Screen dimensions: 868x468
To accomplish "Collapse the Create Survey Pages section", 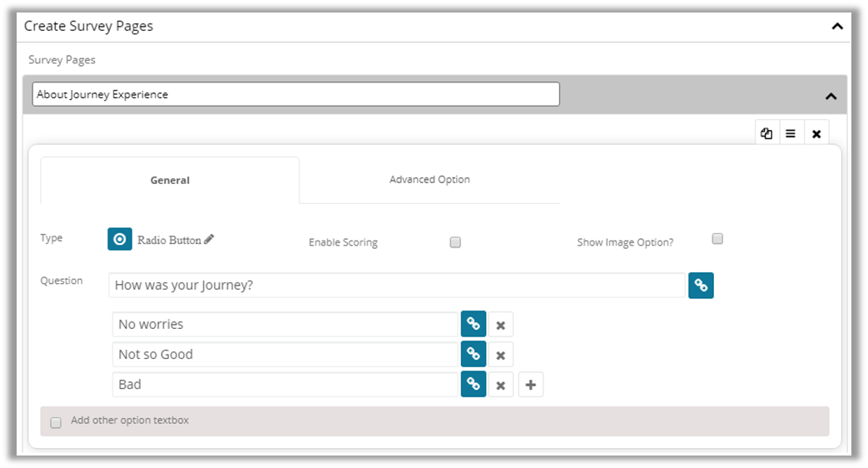I will coord(837,27).
